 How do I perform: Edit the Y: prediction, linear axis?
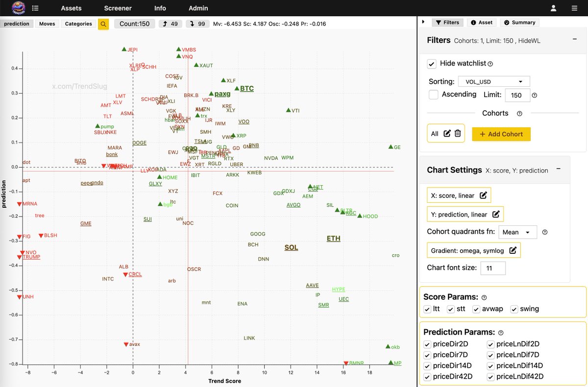(496, 214)
